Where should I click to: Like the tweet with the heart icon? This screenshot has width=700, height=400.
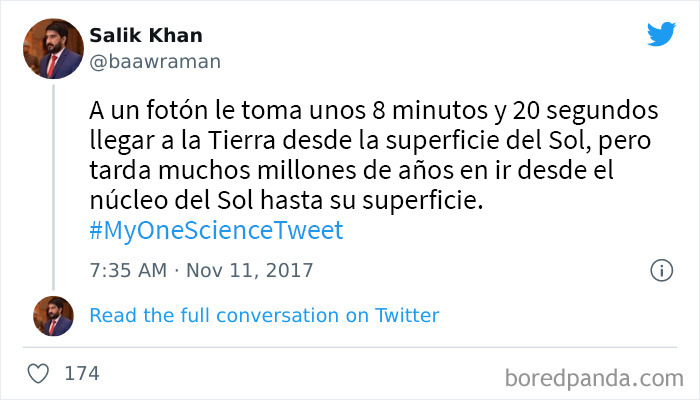point(39,373)
